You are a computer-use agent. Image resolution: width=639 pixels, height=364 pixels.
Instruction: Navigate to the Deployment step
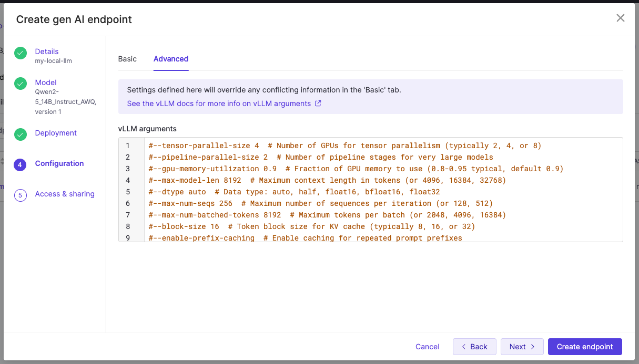tap(56, 133)
